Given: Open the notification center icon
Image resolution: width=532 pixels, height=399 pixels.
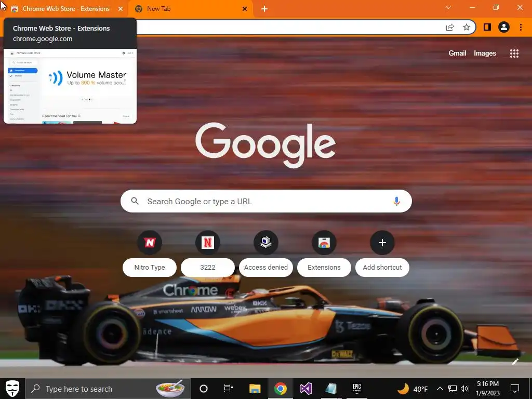Looking at the screenshot, I should pyautogui.click(x=515, y=389).
